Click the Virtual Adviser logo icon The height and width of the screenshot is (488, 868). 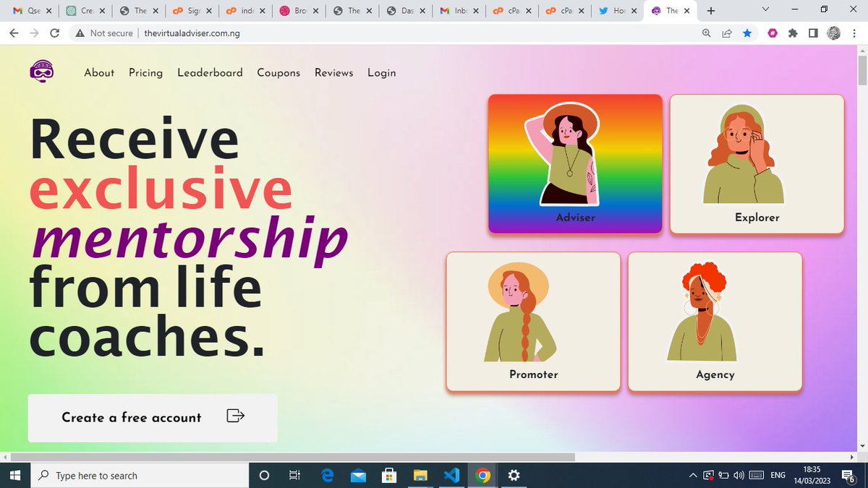click(x=42, y=72)
